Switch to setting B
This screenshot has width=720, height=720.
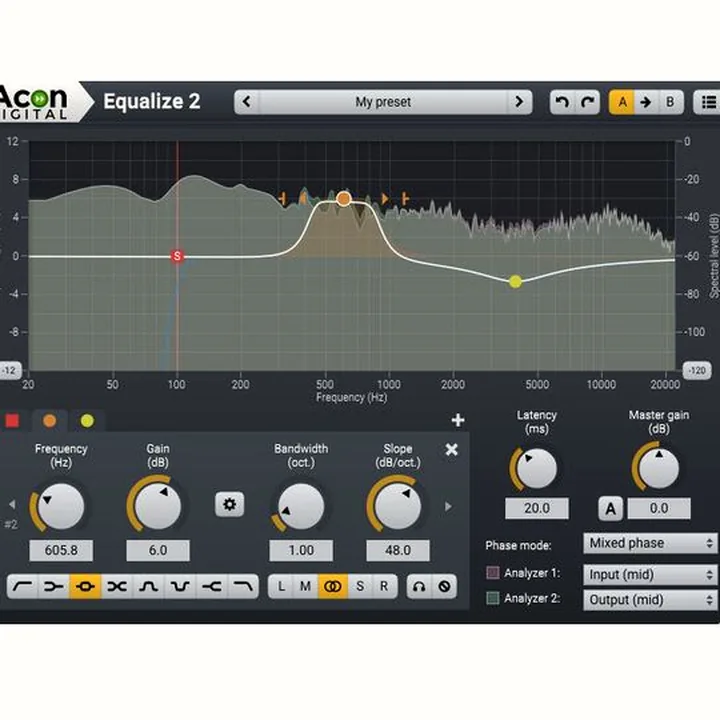(x=670, y=102)
